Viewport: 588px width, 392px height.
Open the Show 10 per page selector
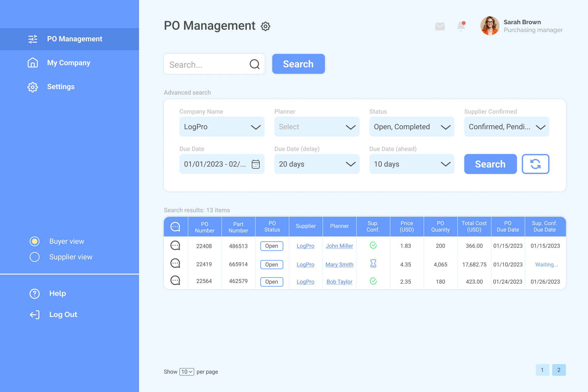click(187, 372)
